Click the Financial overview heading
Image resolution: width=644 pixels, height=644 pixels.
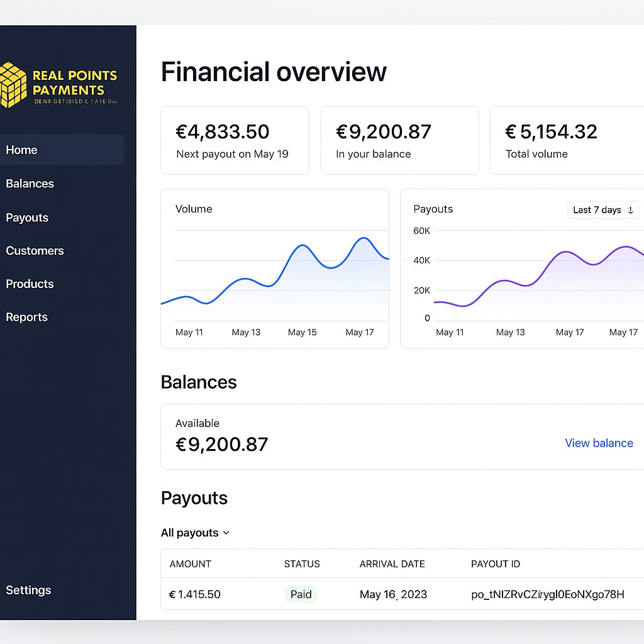click(x=274, y=72)
